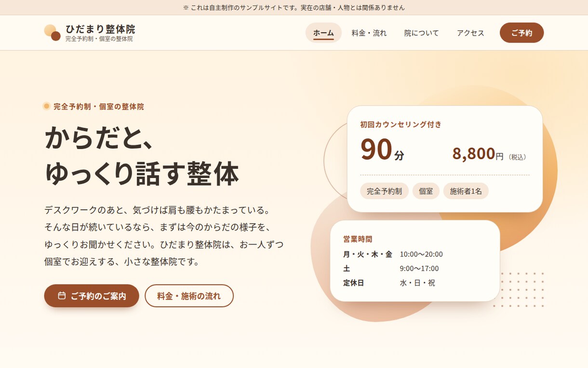The width and height of the screenshot is (588, 368).
Task: Open the ホーム nav item
Action: point(323,33)
